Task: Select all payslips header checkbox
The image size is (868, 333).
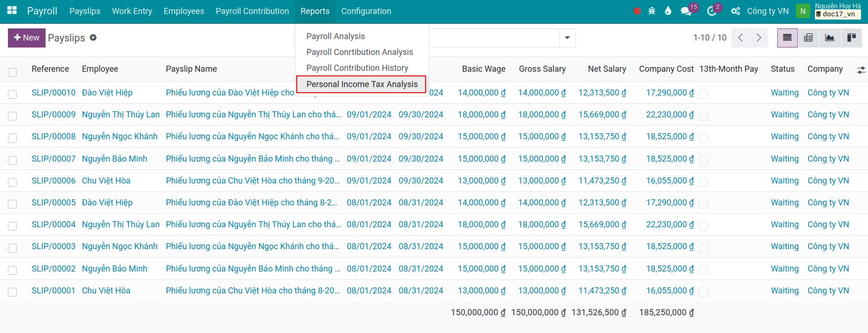Action: (13, 72)
